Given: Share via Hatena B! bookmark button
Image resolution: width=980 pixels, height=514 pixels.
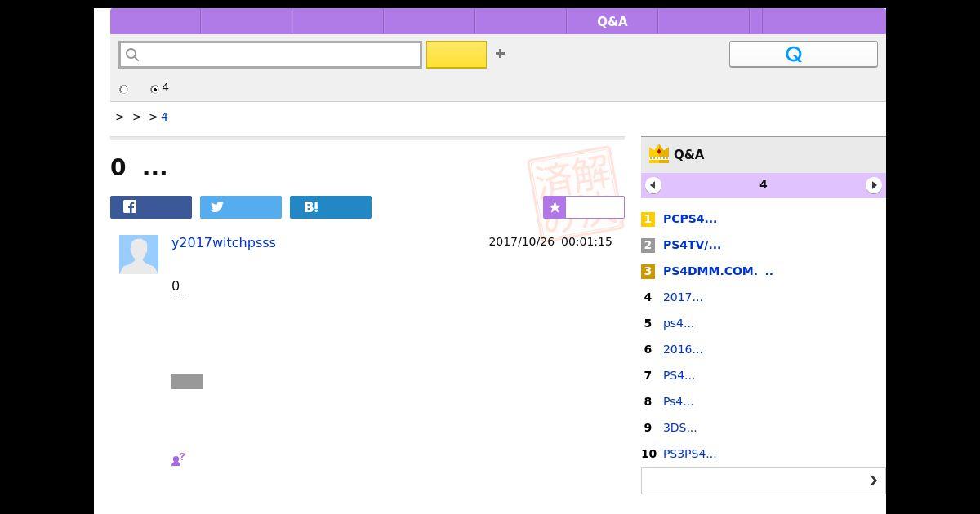Looking at the screenshot, I should click(x=331, y=207).
